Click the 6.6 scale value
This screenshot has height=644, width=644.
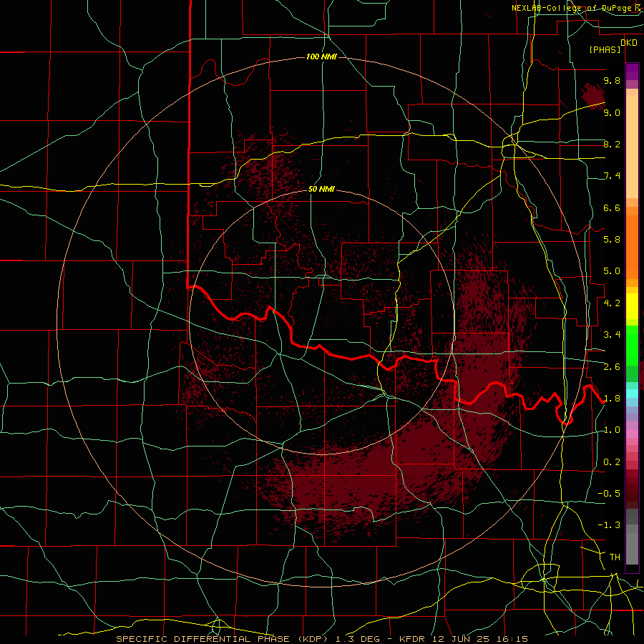(x=612, y=208)
